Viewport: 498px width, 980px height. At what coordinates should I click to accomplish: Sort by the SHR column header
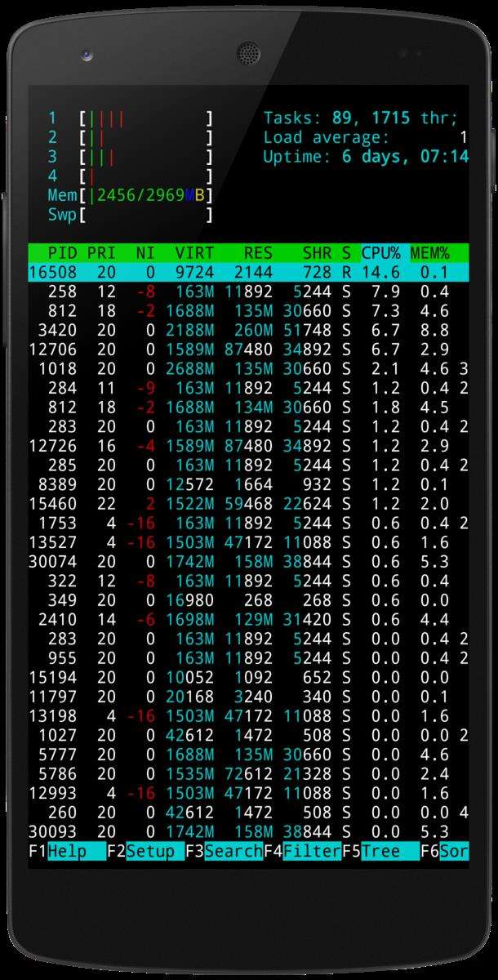(x=317, y=253)
